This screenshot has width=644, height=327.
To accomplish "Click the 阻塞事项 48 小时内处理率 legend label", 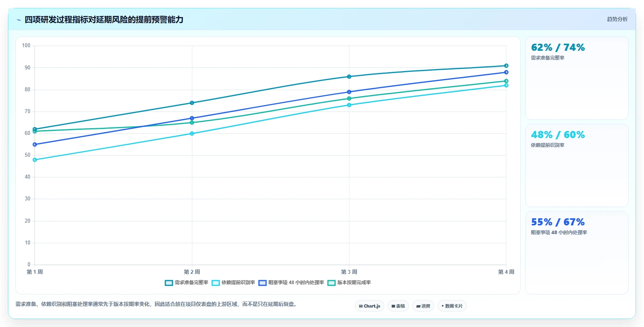I will pyautogui.click(x=296, y=283).
